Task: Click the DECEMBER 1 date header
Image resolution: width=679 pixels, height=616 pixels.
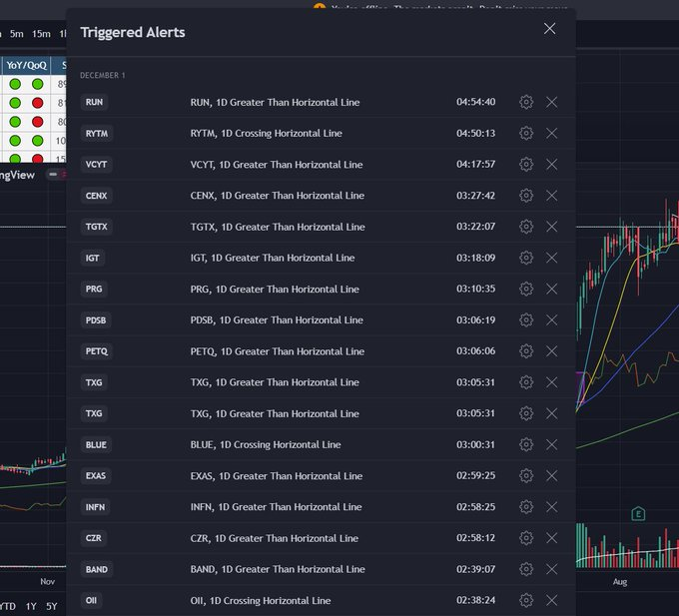Action: [x=102, y=75]
